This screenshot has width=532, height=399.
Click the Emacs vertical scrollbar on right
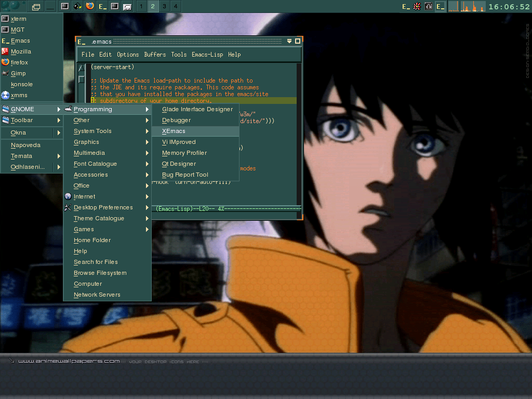point(299,134)
